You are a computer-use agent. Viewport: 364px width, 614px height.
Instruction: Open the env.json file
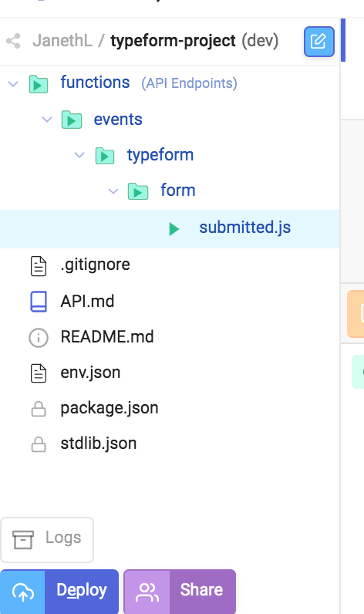click(90, 373)
